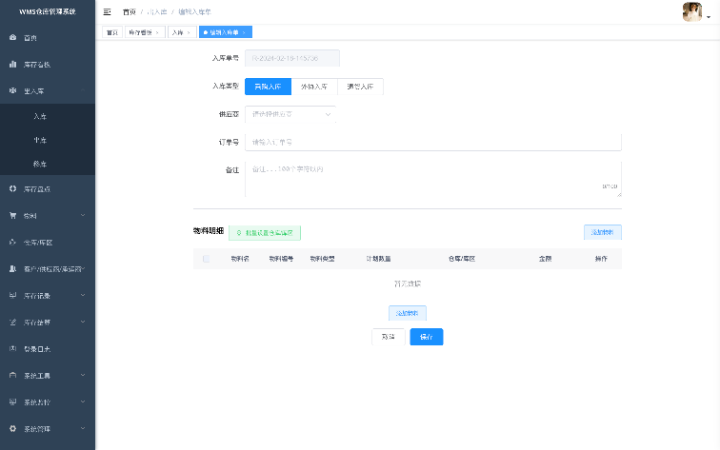Click the 库存盘点 sidebar icon

13,189
